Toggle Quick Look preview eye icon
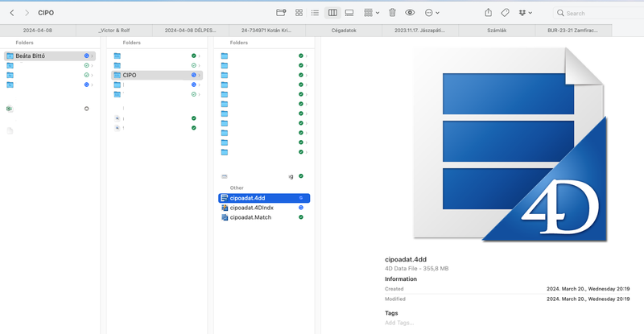Image resolution: width=644 pixels, height=334 pixels. [410, 13]
